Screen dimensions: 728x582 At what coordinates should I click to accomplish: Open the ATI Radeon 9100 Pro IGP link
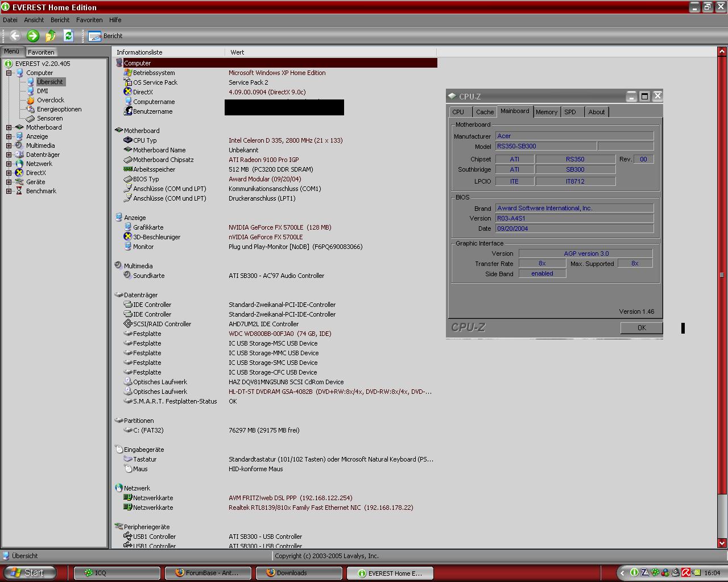(x=263, y=160)
